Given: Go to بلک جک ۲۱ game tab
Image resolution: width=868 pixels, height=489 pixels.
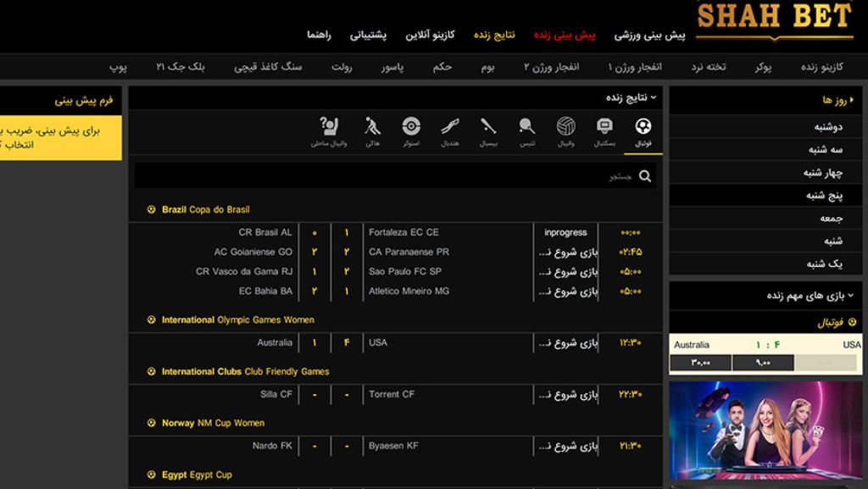Looking at the screenshot, I should pos(181,67).
